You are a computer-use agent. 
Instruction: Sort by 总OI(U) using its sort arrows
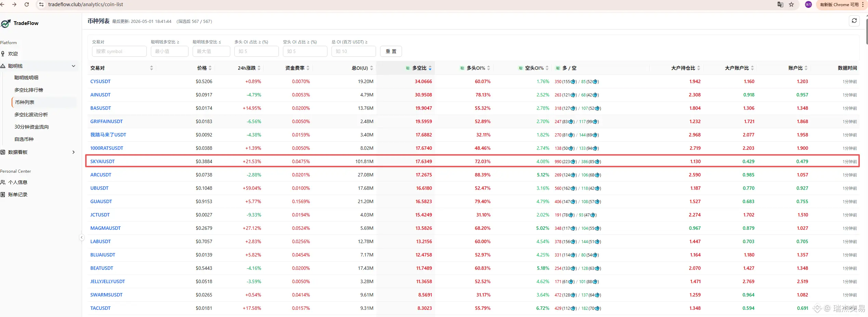[372, 68]
